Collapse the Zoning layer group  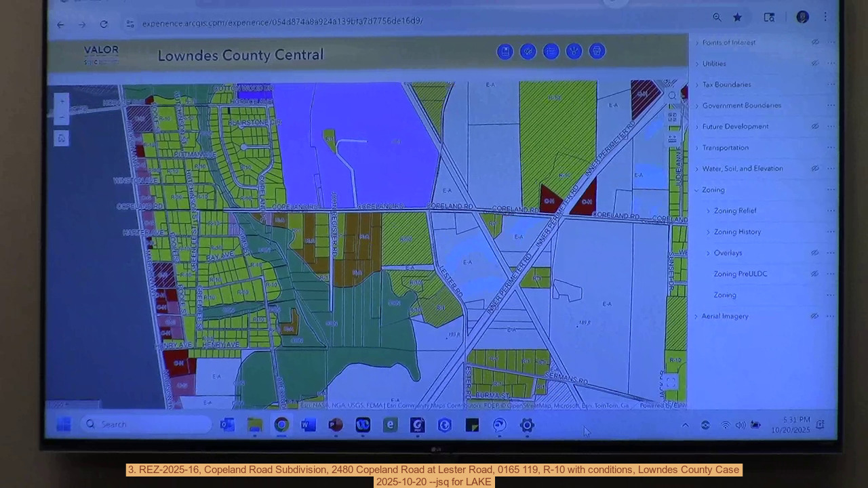click(x=696, y=190)
